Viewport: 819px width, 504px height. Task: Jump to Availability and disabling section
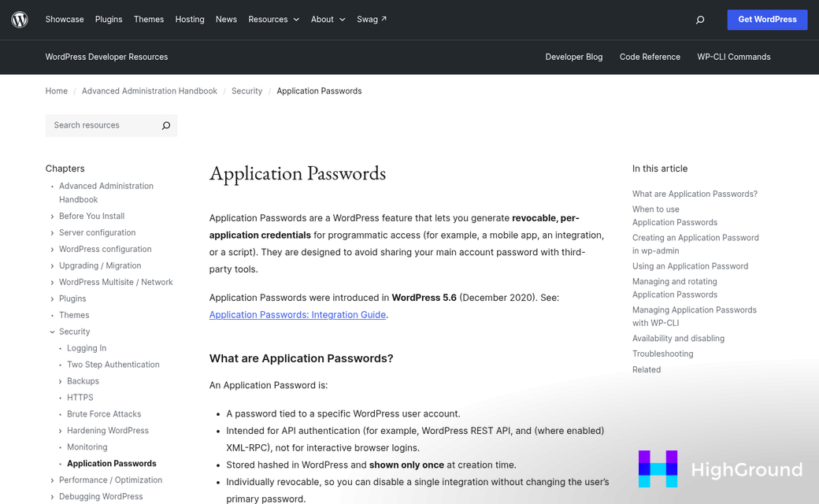[678, 339]
